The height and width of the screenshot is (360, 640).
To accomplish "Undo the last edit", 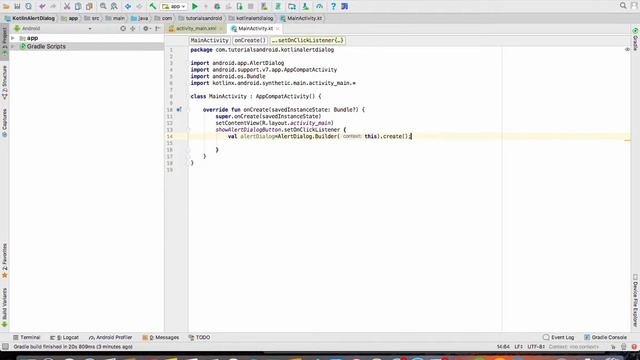I will 42,6.
